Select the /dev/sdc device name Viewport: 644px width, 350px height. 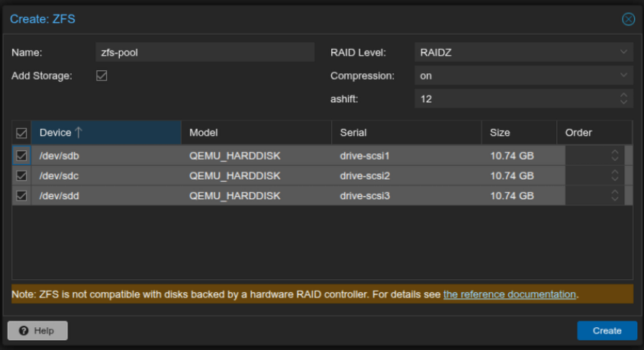point(59,175)
